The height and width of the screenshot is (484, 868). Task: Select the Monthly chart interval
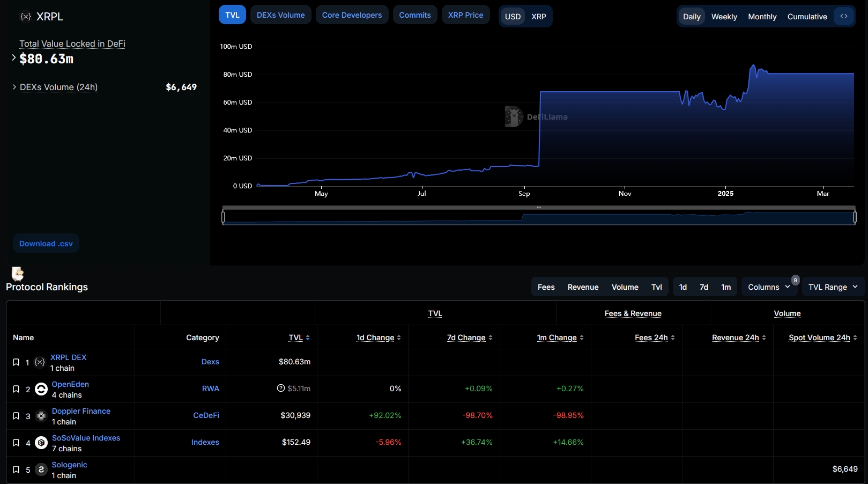(x=762, y=17)
